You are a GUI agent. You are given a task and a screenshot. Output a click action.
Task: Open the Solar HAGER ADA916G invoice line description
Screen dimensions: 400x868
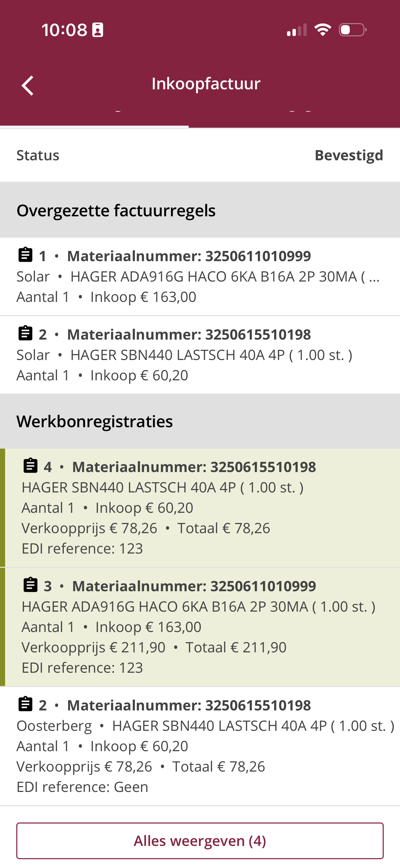[224, 277]
